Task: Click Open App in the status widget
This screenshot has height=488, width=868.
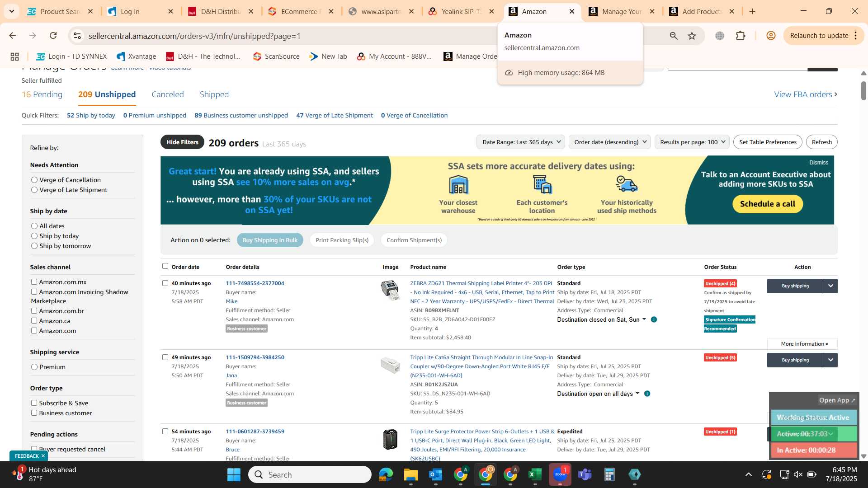Action: [837, 400]
